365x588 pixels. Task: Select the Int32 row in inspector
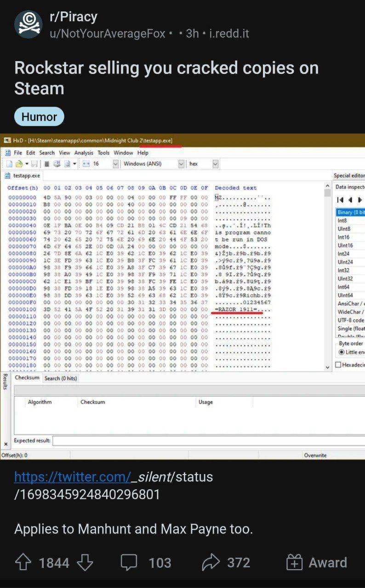[x=350, y=270]
